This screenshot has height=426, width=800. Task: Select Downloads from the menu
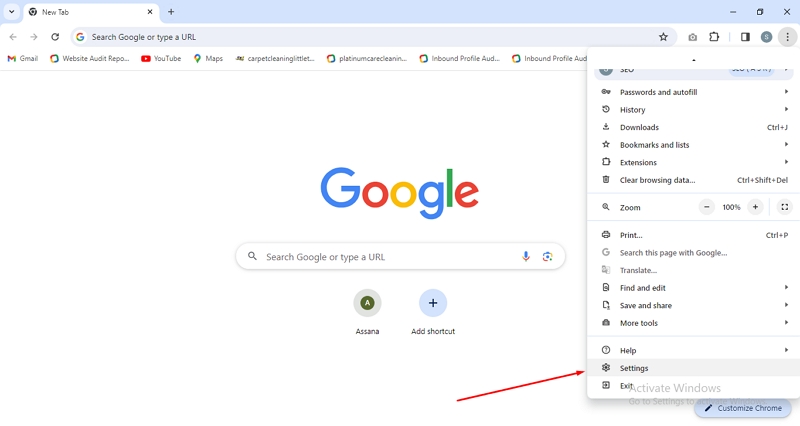click(x=694, y=127)
